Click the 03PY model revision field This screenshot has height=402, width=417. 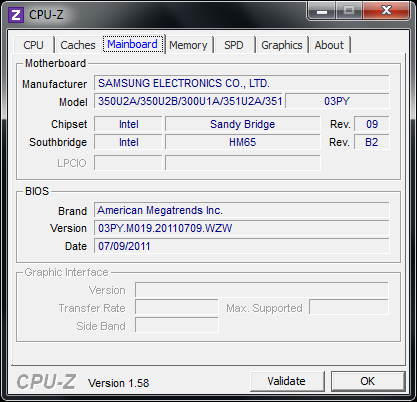[337, 101]
